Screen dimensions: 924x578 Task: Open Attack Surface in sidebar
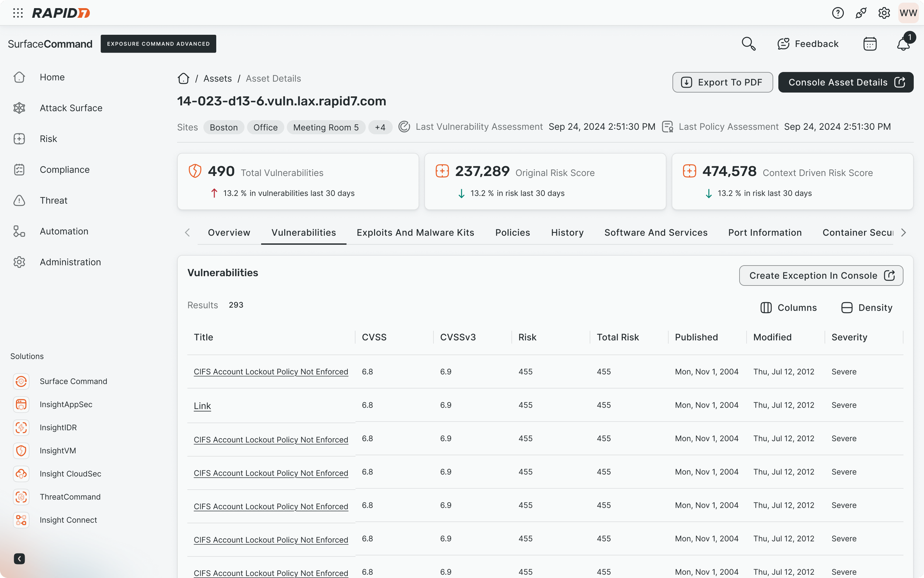pos(71,108)
